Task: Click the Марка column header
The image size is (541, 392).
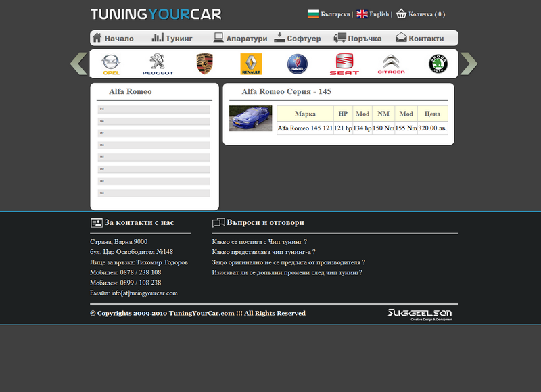Action: [x=305, y=114]
